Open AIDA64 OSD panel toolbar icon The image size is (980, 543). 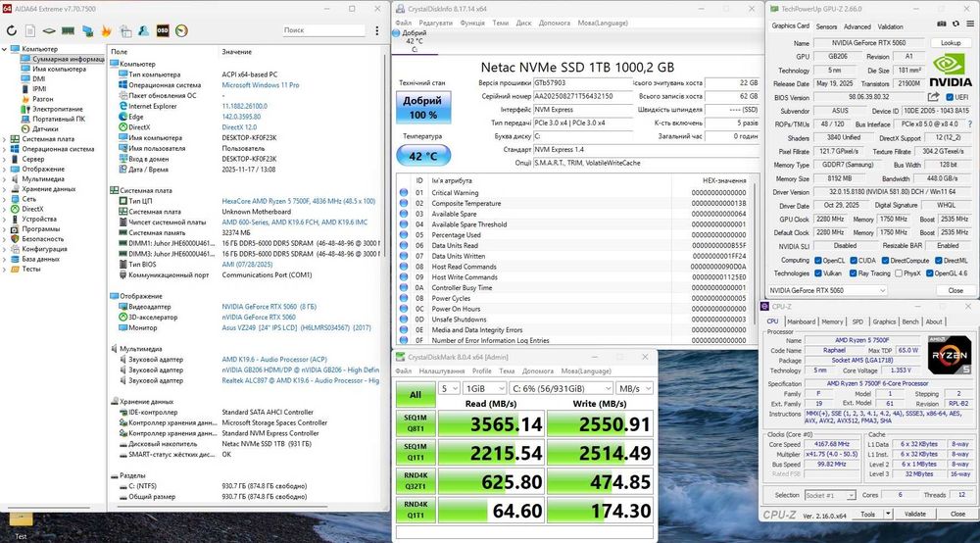[x=163, y=30]
